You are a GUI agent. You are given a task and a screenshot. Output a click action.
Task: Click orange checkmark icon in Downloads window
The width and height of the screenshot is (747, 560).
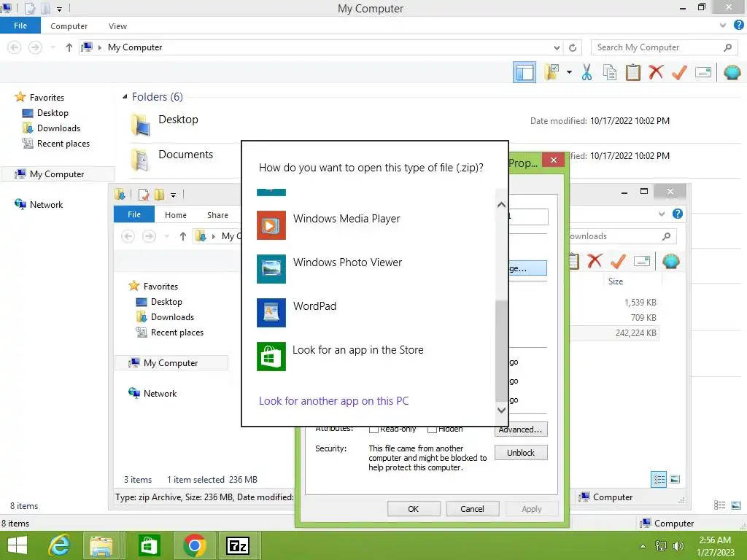[618, 261]
